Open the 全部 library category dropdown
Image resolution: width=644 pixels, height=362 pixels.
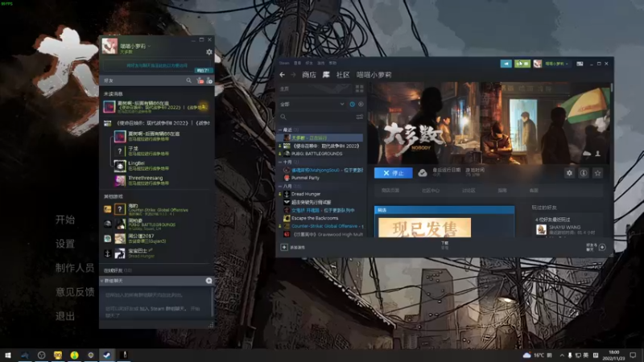pos(312,105)
